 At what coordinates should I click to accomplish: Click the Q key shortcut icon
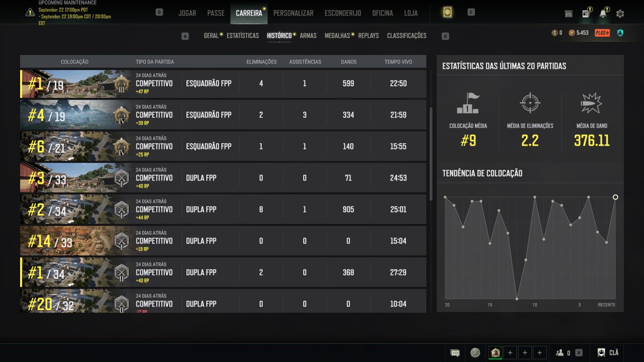tap(159, 13)
